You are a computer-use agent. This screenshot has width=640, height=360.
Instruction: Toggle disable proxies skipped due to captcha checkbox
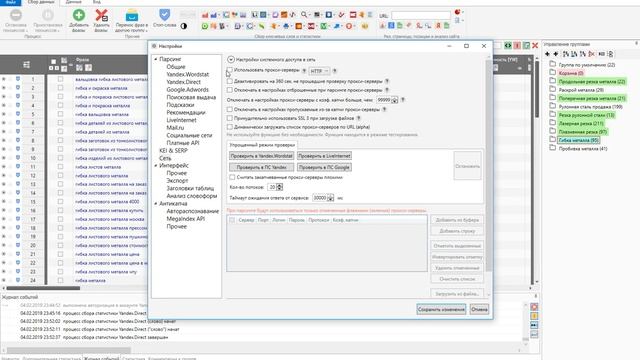(x=230, y=109)
